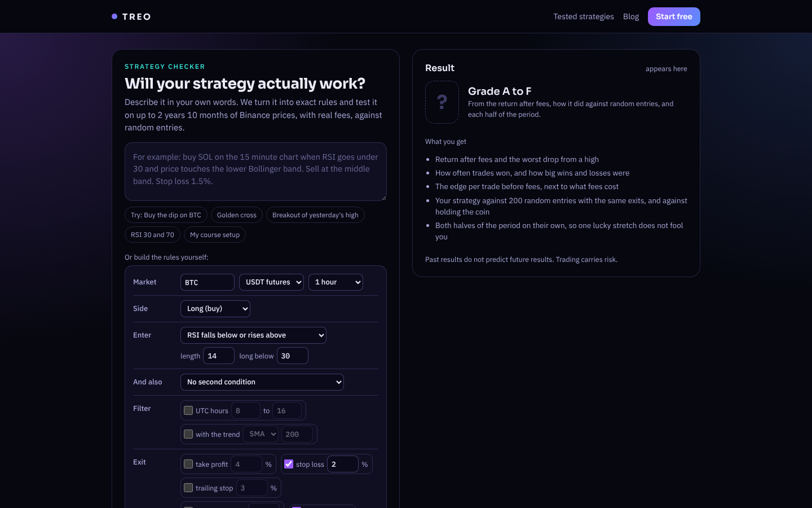Viewport: 812px width, 508px height.
Task: Click the 'STRATEGY CHECKER' label
Action: (165, 67)
